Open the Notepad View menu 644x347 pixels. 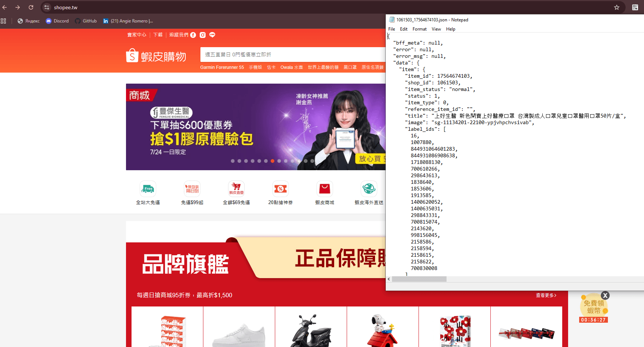coord(436,29)
